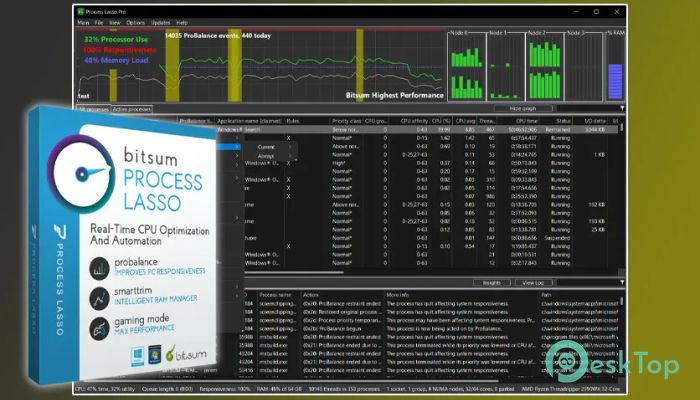The height and width of the screenshot is (400, 700).
Task: Sort by the CPU time column
Action: 527,121
